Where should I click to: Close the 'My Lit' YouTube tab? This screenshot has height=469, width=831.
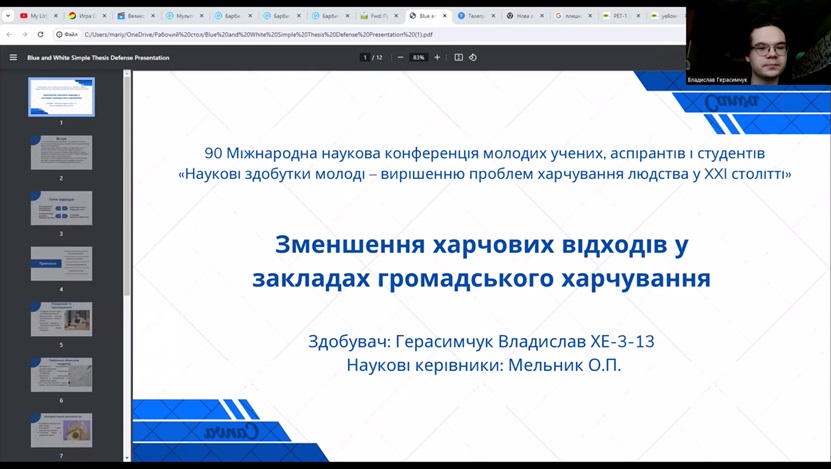coord(56,16)
